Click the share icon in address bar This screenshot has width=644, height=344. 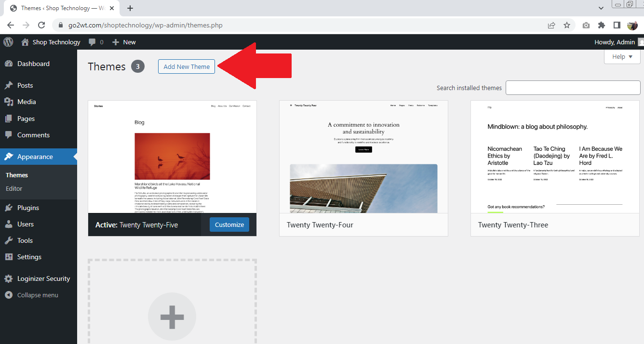click(x=551, y=25)
